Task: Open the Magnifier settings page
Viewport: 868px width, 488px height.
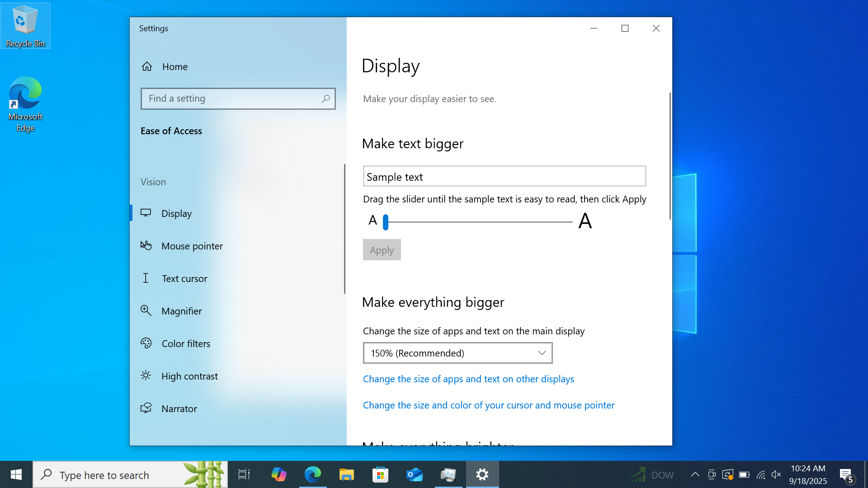Action: [181, 311]
